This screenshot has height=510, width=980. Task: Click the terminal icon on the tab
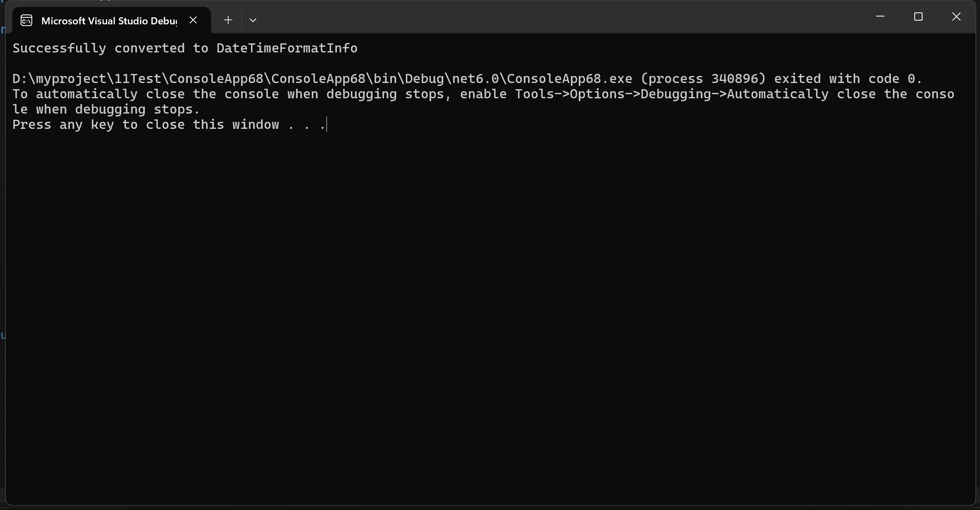[x=26, y=21]
